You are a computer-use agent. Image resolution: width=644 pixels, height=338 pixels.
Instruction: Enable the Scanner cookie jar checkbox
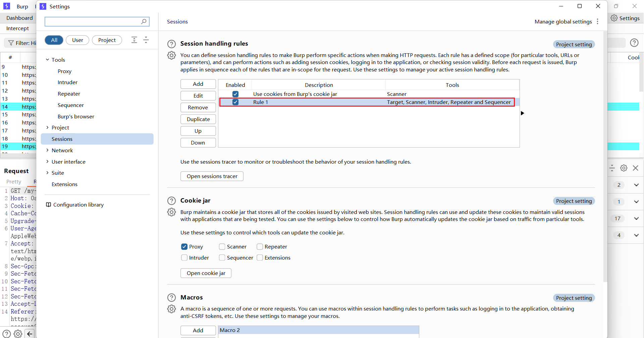(x=222, y=247)
